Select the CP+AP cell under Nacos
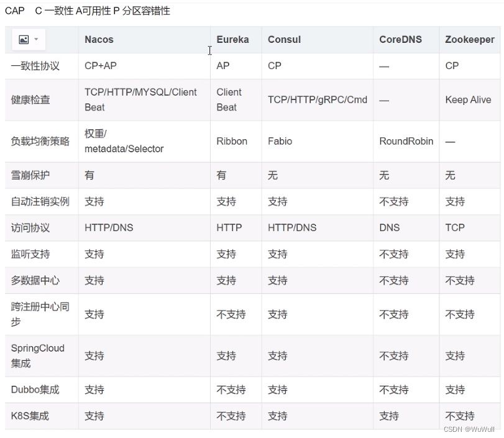Viewport: 504px width, 438px height. click(x=98, y=65)
